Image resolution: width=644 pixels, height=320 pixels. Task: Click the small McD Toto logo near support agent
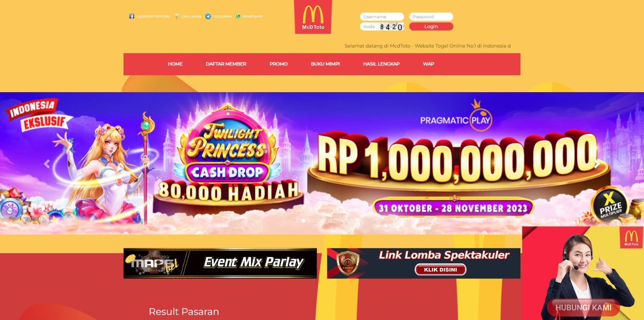point(632,237)
